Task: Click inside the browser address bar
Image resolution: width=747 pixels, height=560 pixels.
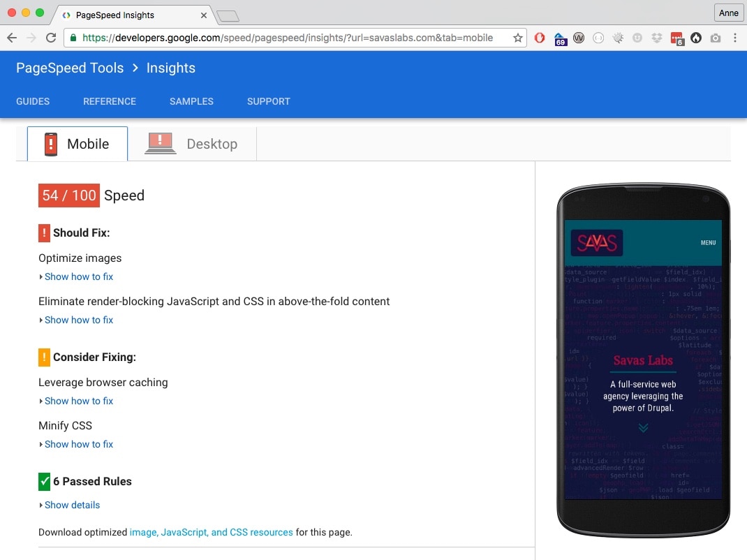Action: click(x=279, y=38)
